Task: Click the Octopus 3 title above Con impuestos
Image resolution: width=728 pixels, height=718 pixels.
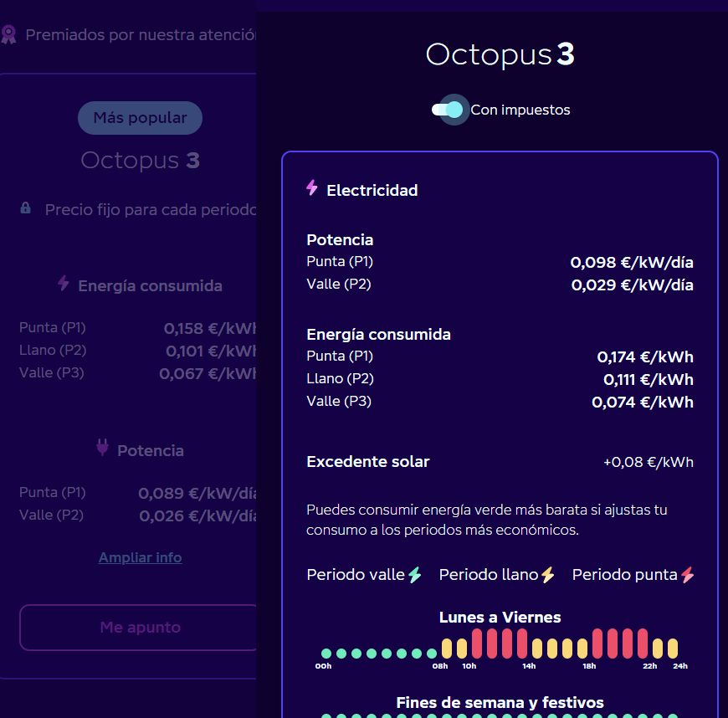Action: pos(500,54)
